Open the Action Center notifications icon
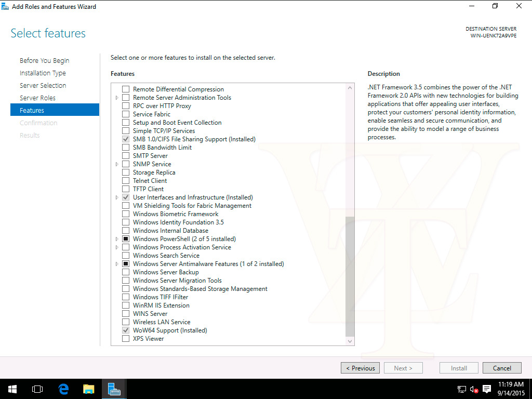Image resolution: width=532 pixels, height=399 pixels. [487, 389]
